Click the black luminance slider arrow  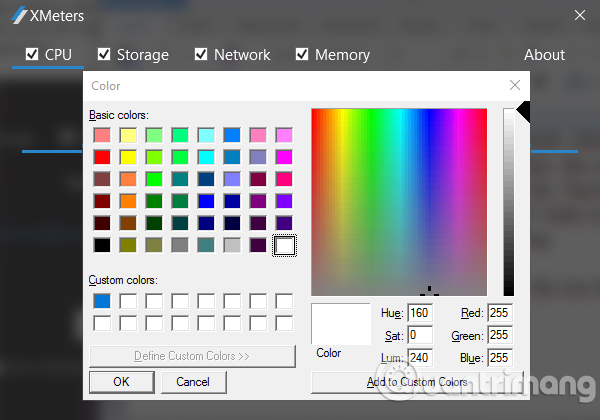[523, 112]
